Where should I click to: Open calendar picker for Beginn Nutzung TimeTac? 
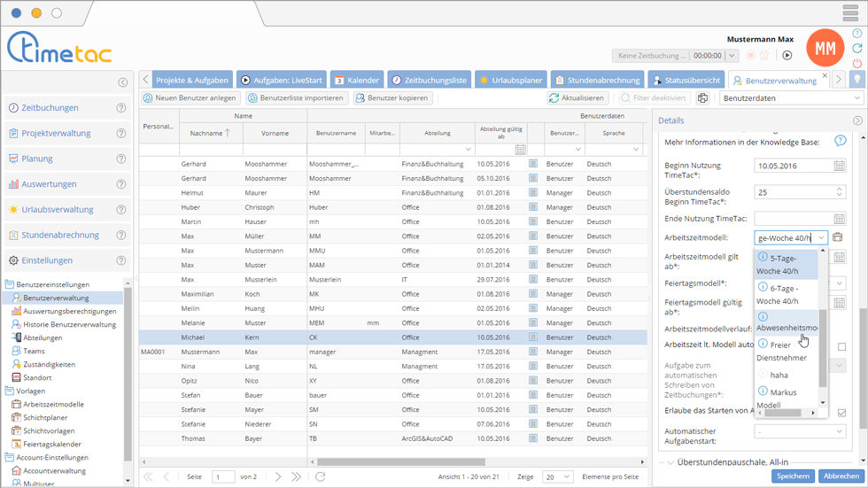tap(839, 166)
